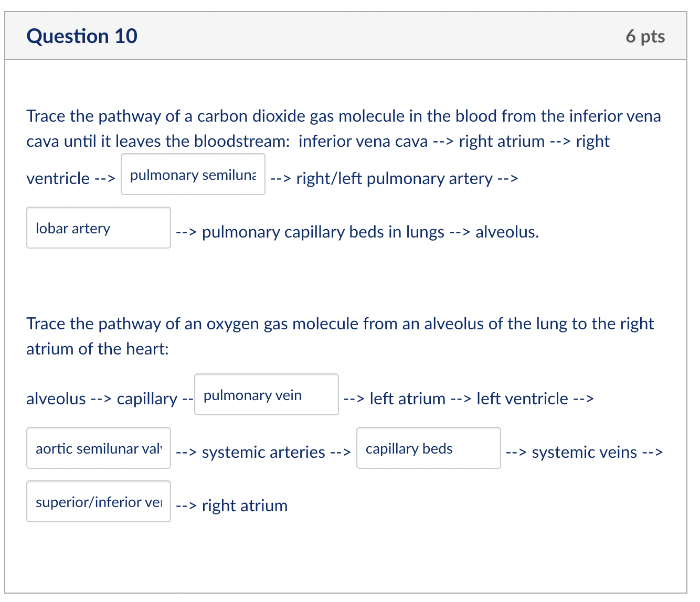Screen dimensions: 700x602
Task: Click the final "right atrium" text
Action: 244,506
